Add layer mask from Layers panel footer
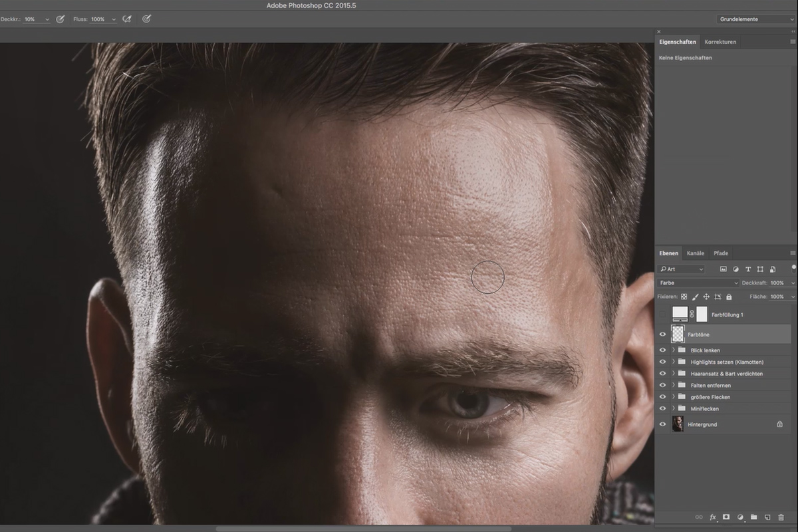 point(726,517)
